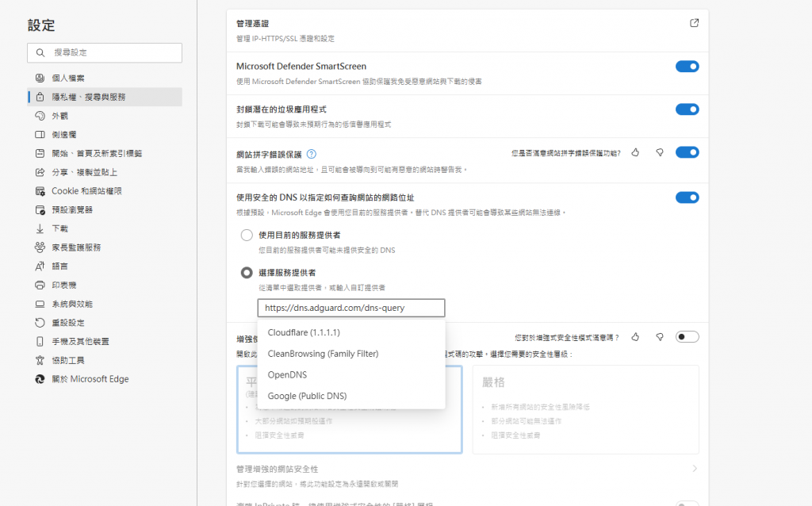The width and height of the screenshot is (812, 506).
Task: Click the custom DNS provider URL field
Action: pos(351,308)
